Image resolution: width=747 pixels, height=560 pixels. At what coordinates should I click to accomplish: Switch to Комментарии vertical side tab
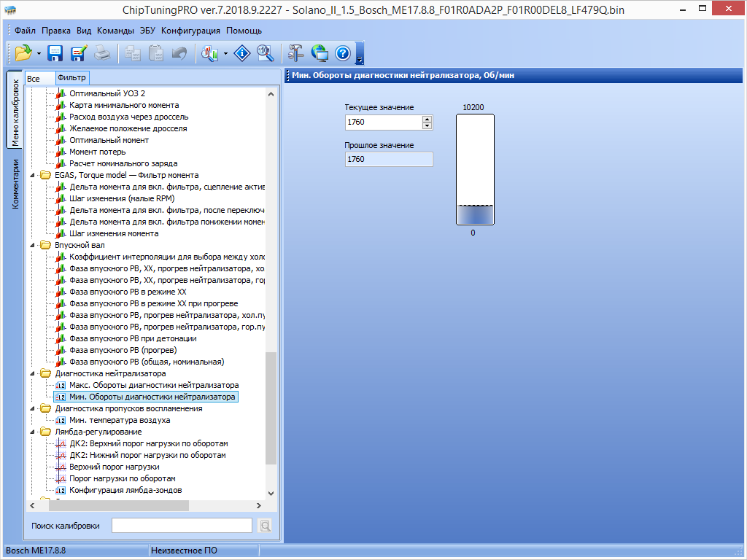(x=15, y=184)
